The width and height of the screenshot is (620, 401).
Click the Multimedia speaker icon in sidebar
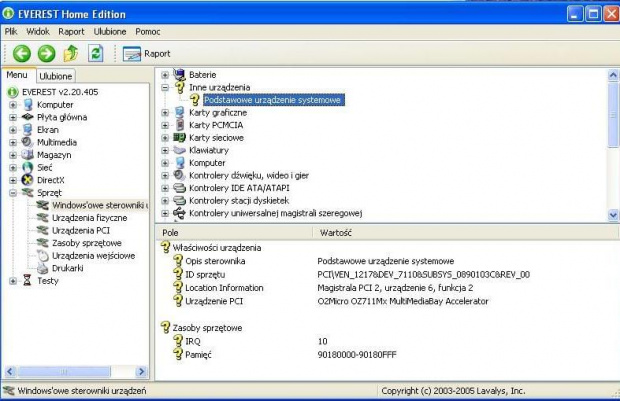27,142
